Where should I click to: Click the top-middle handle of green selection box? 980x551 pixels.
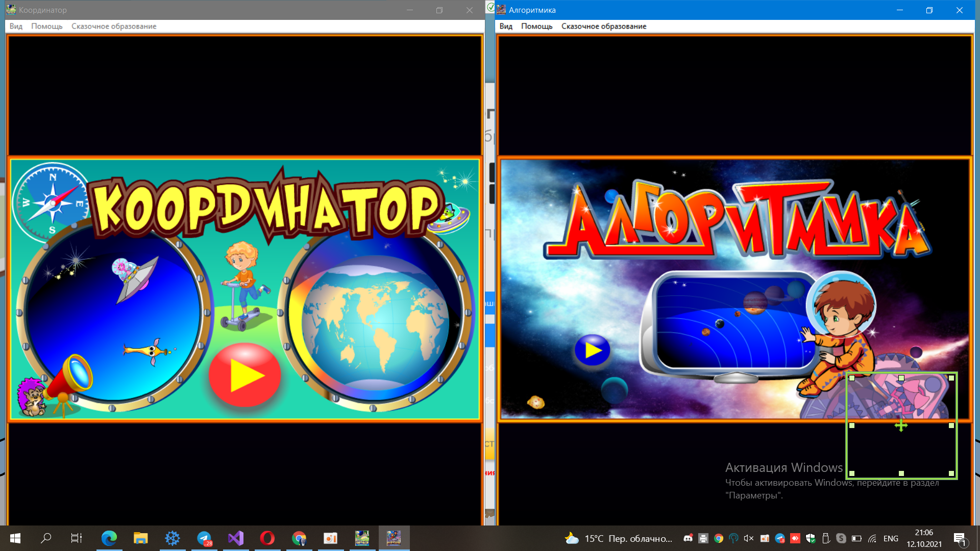pyautogui.click(x=901, y=378)
